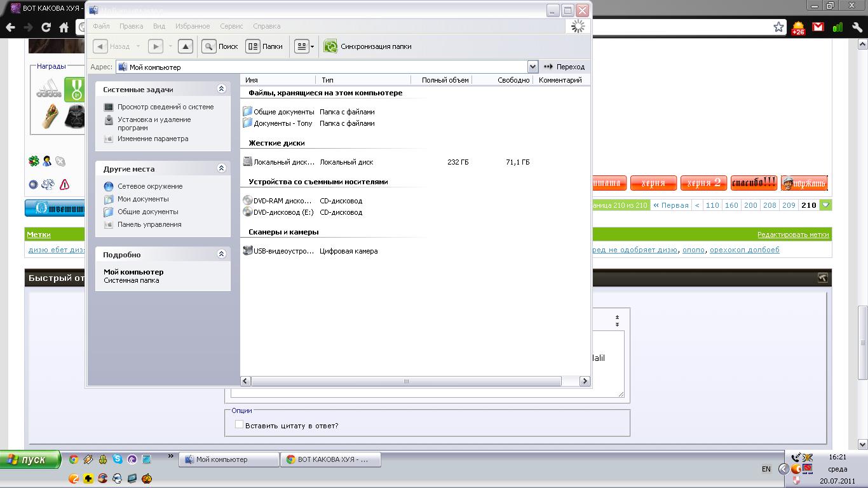Click the Синхронизация папки icon
The height and width of the screenshot is (488, 868).
point(330,46)
